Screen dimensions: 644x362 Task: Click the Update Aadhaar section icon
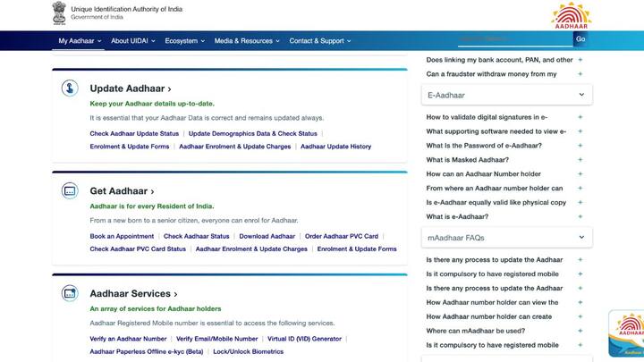70,88
